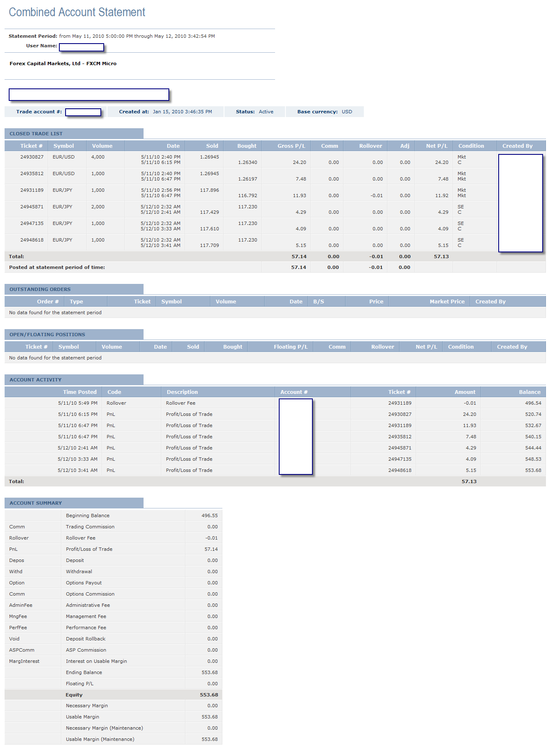Click the Ending Balance summary row
This screenshot has width=558, height=750.
click(x=113, y=672)
